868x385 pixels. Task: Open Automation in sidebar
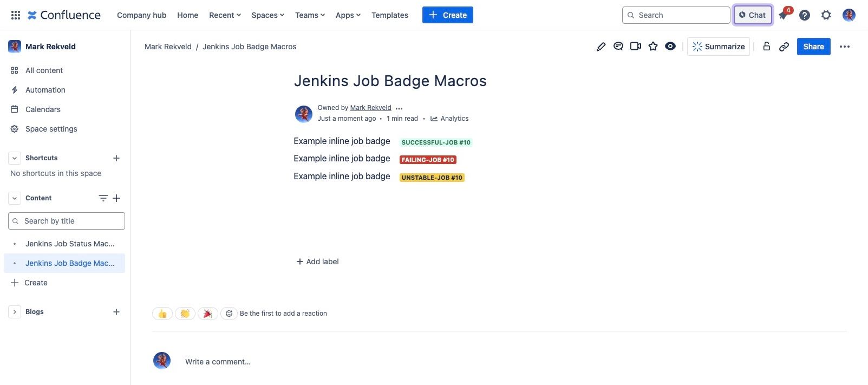coord(65,90)
